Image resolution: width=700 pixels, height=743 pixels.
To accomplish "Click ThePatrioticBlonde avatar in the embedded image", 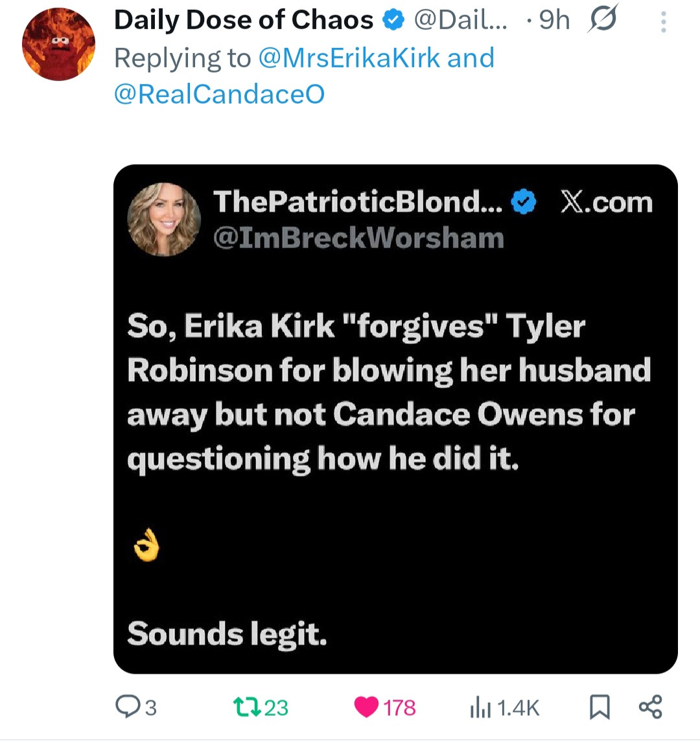I will [164, 219].
